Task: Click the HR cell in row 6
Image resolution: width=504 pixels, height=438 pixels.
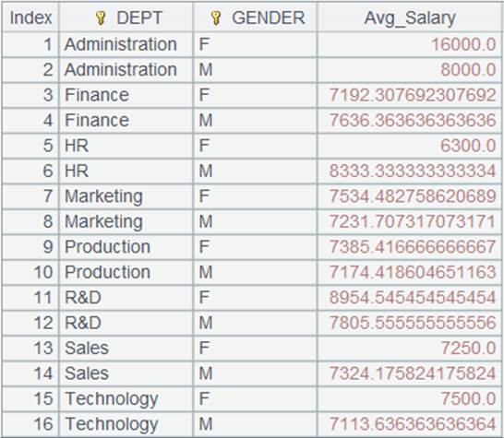Action: tap(126, 172)
